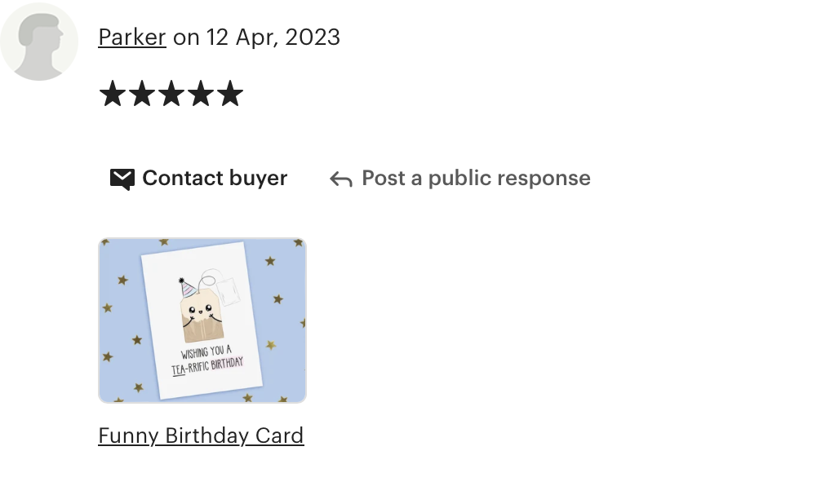
Task: Click the first star in the rating
Action: coord(113,94)
